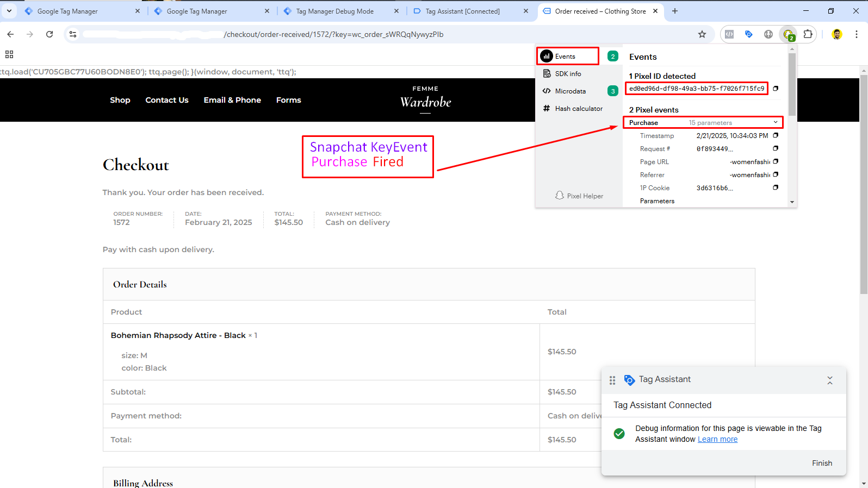Image resolution: width=868 pixels, height=488 pixels.
Task: Open the tab search dropdown
Action: pyautogui.click(x=9, y=11)
